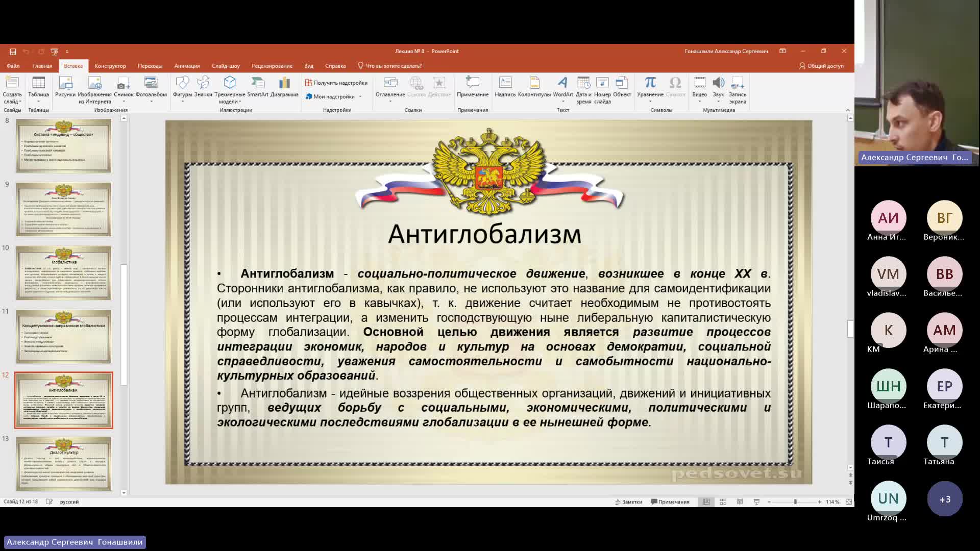Click +3 more participants button

(945, 499)
